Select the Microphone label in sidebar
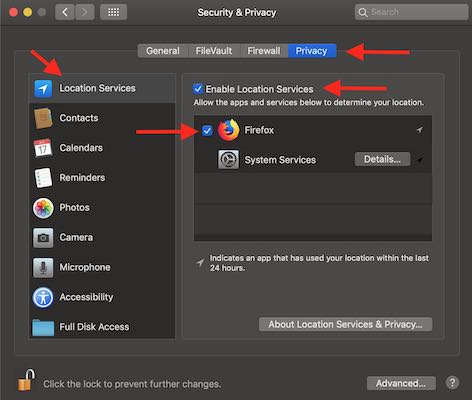Screen dimensions: 472x400 click(x=85, y=267)
